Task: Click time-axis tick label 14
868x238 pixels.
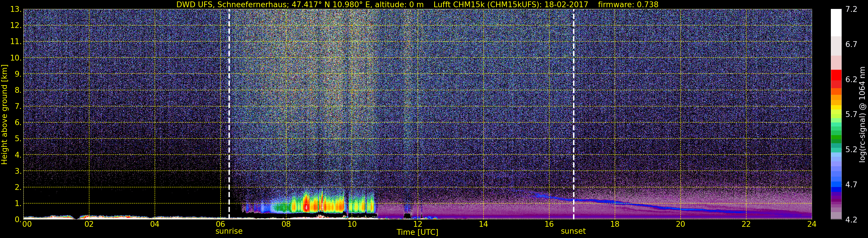Action: click(483, 224)
